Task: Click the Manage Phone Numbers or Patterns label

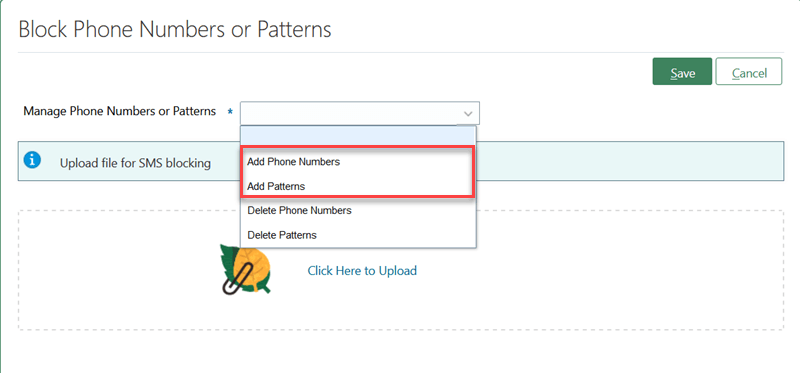Action: point(120,111)
